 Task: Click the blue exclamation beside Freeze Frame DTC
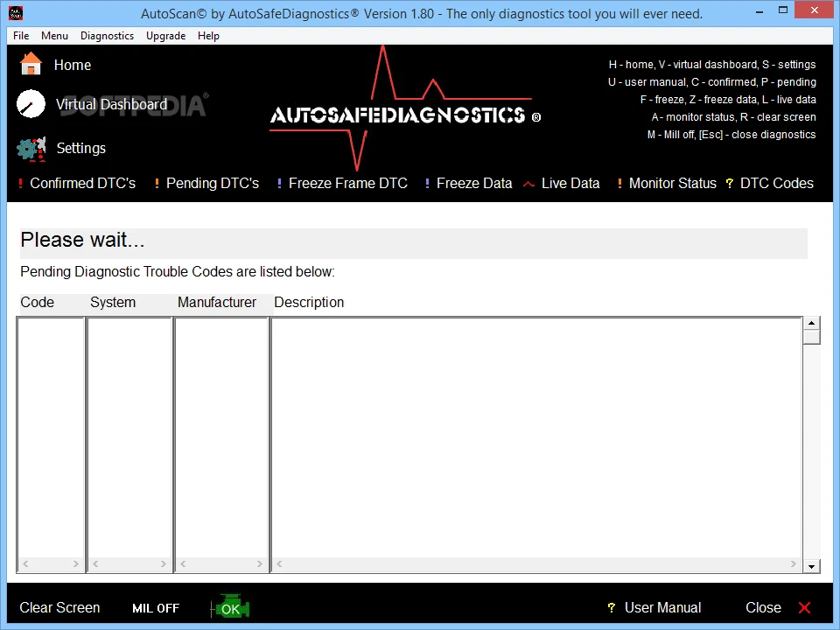[279, 184]
